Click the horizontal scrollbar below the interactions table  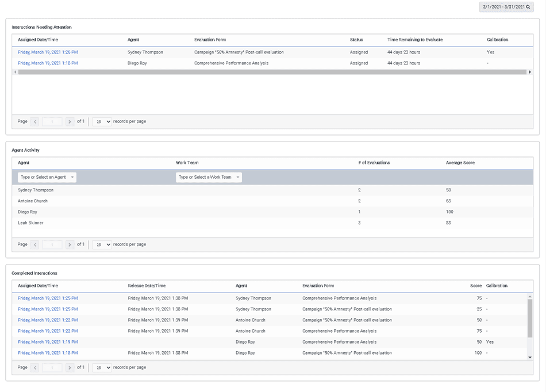(270, 72)
